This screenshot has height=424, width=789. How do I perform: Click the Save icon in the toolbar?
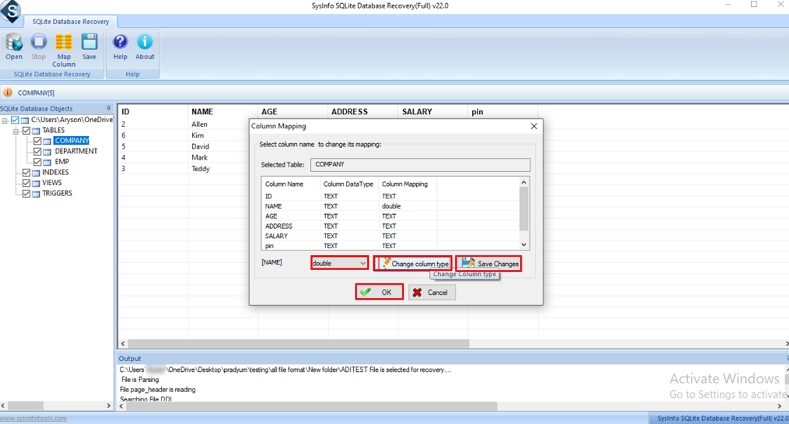click(x=89, y=46)
